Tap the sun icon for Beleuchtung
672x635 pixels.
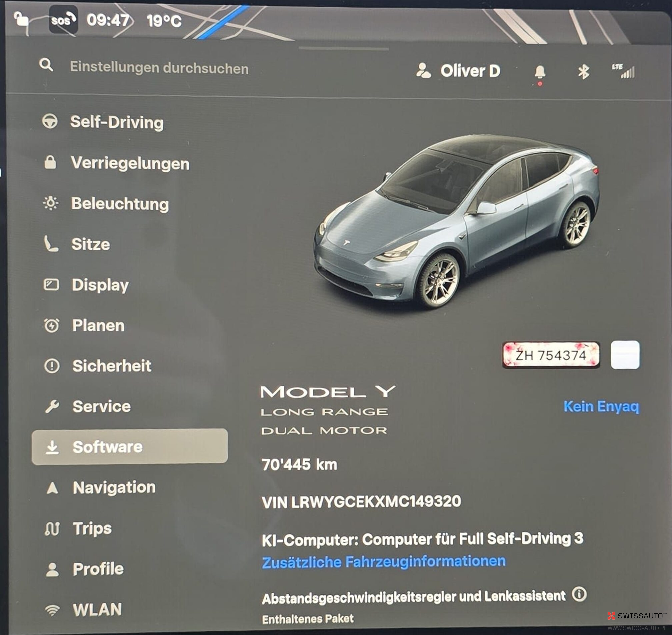click(x=51, y=203)
